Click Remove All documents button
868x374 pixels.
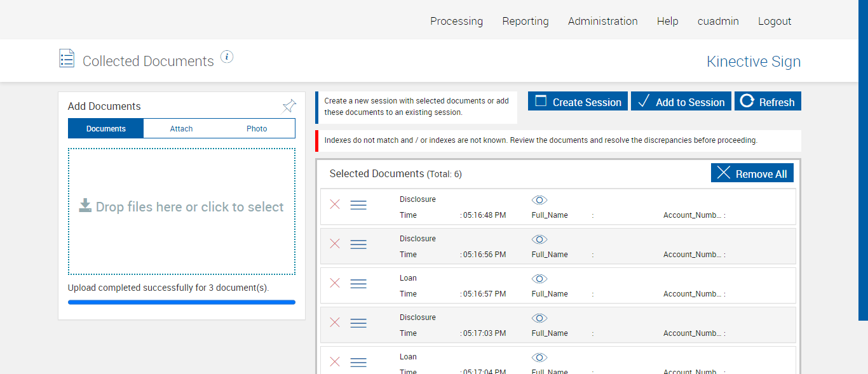pyautogui.click(x=752, y=173)
